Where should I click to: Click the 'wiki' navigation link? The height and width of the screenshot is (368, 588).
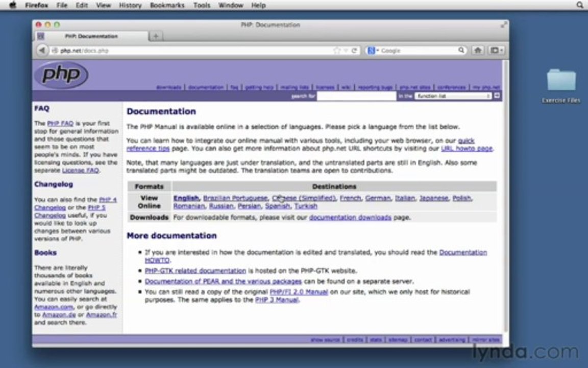[346, 87]
